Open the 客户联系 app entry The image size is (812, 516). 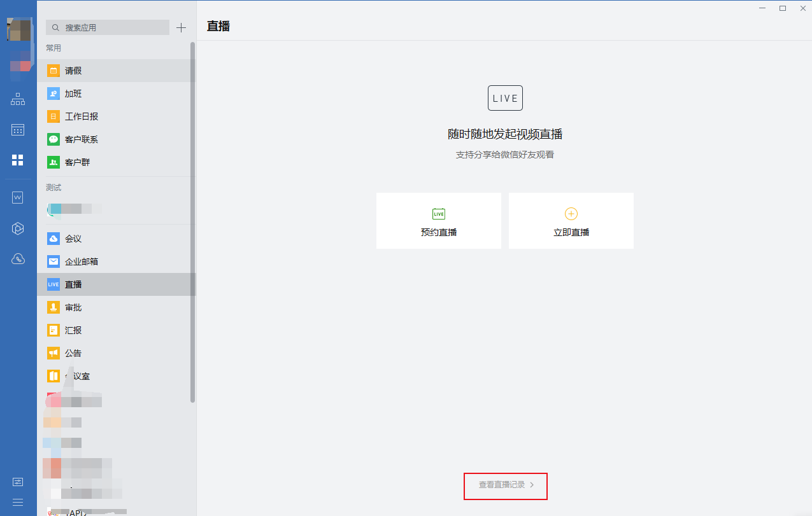pyautogui.click(x=81, y=139)
